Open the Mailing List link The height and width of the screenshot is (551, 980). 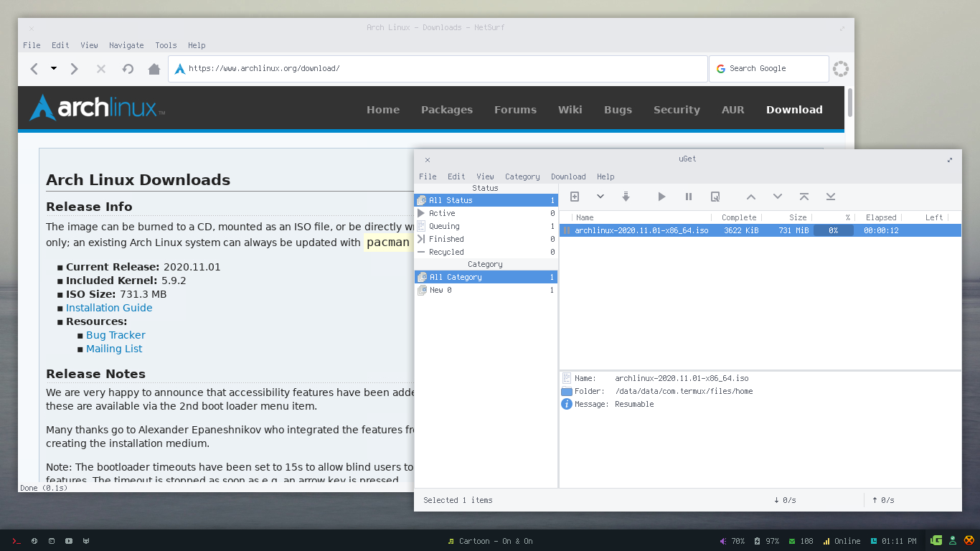pyautogui.click(x=114, y=349)
